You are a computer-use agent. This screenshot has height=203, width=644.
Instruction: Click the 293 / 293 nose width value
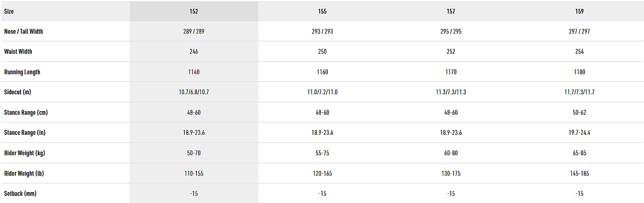click(322, 31)
